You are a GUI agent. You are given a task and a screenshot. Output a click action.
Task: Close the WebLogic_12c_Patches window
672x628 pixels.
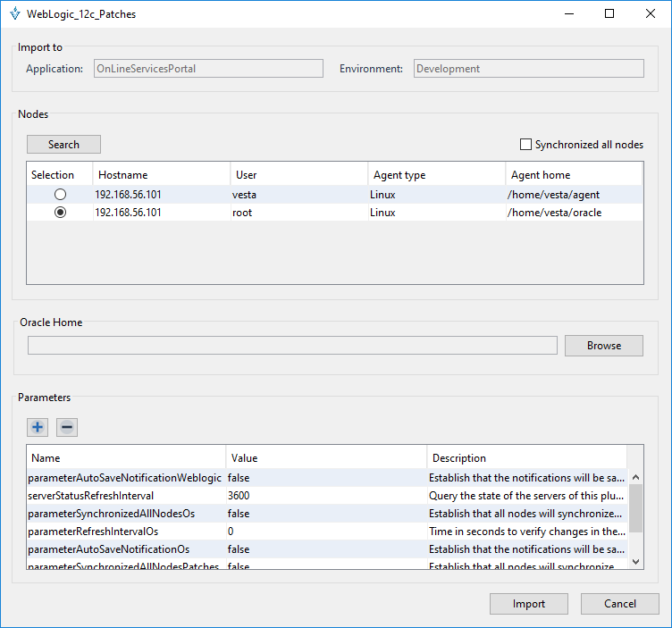pos(651,14)
